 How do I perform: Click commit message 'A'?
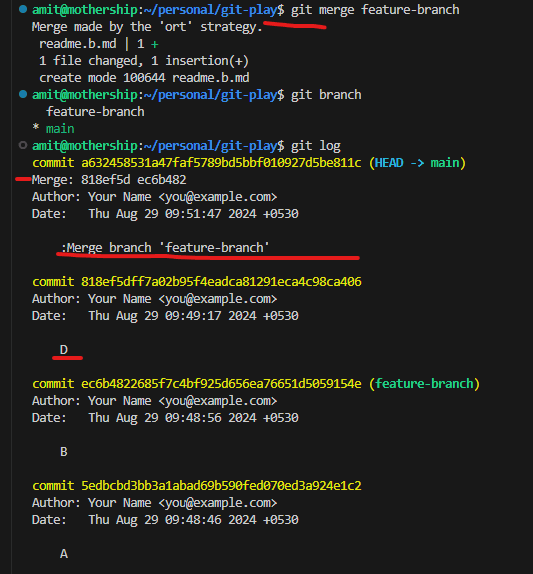click(x=64, y=554)
